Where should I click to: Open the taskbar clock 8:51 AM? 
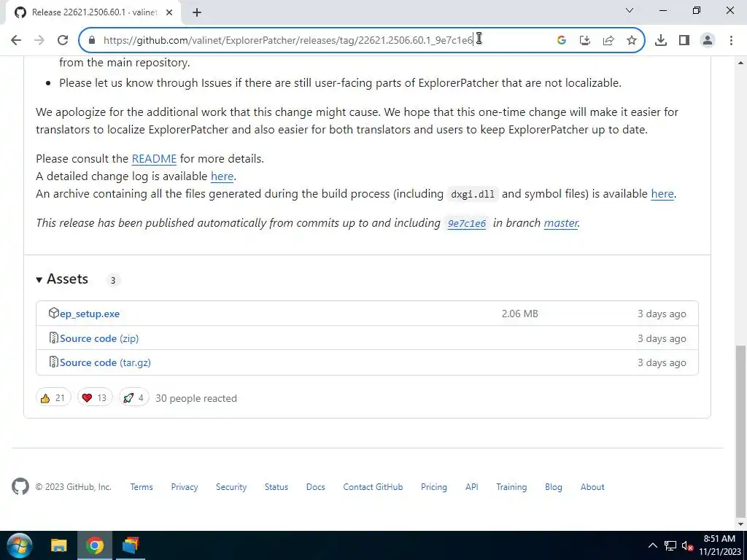[720, 545]
